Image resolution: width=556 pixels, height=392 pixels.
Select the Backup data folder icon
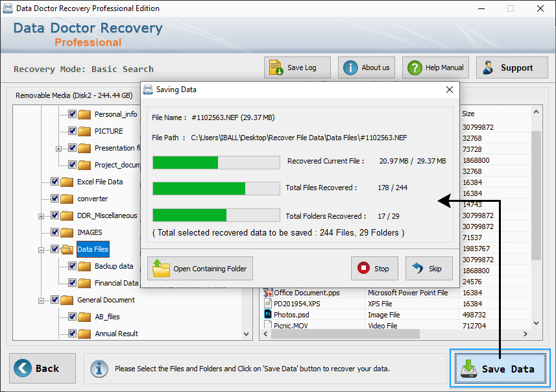(84, 266)
